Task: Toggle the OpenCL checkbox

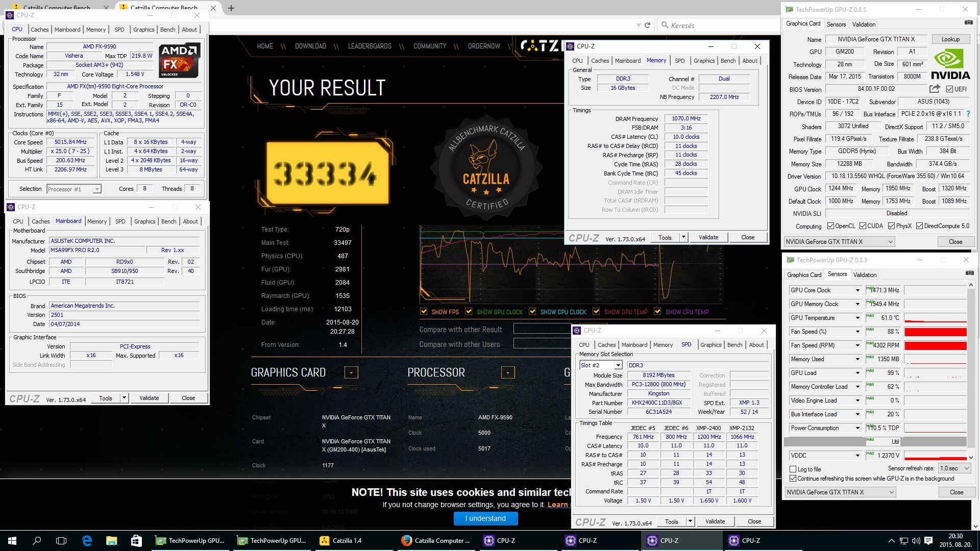Action: click(x=830, y=226)
